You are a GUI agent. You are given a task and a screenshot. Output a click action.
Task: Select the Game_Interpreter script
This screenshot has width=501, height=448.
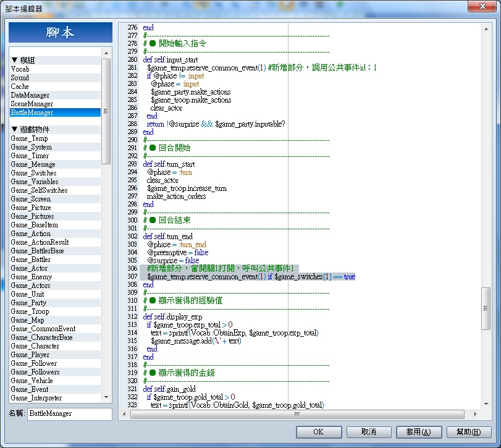(55, 398)
